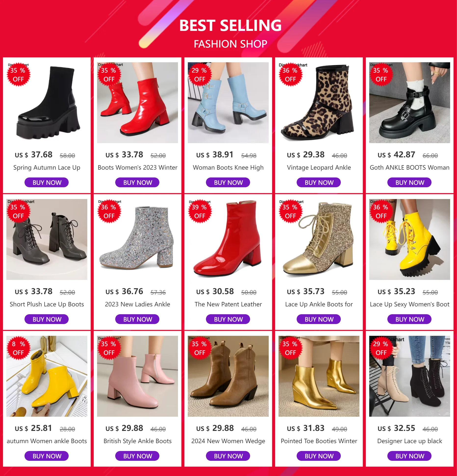
Task: Open the Vintage Leopard Ankle title link
Action: 319,167
